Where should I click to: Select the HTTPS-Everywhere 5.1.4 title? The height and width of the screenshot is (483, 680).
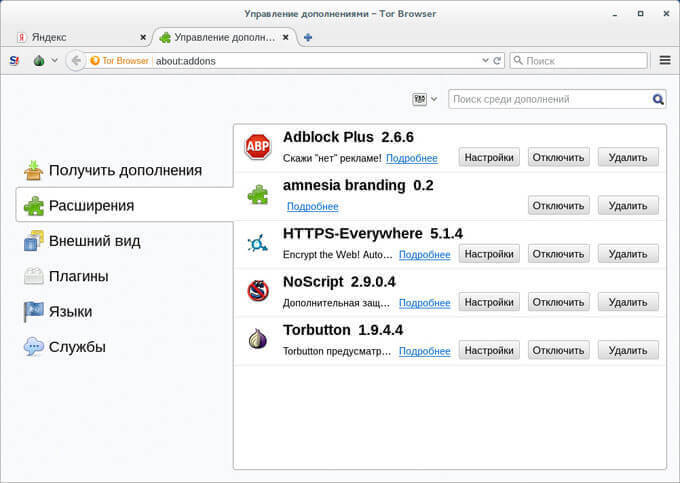pos(373,234)
